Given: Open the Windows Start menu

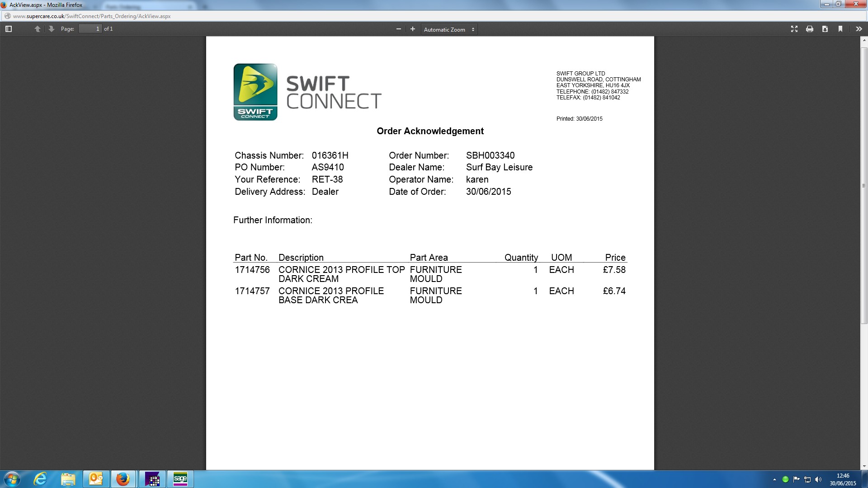Looking at the screenshot, I should point(12,479).
